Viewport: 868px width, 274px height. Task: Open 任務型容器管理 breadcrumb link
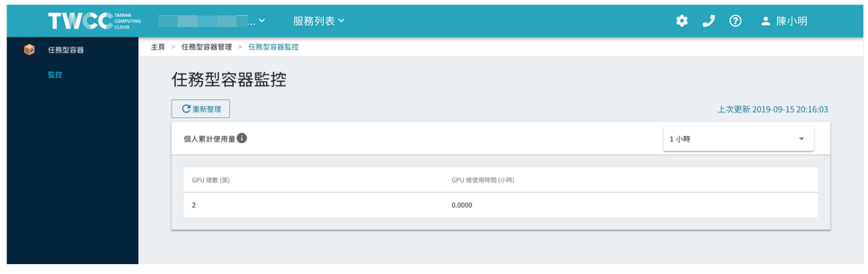[x=206, y=47]
